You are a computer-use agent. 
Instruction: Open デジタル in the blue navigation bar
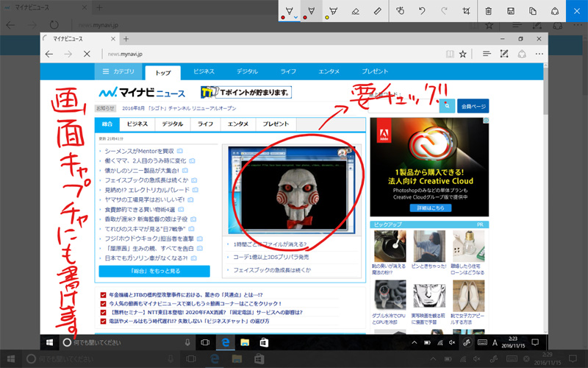pyautogui.click(x=247, y=71)
